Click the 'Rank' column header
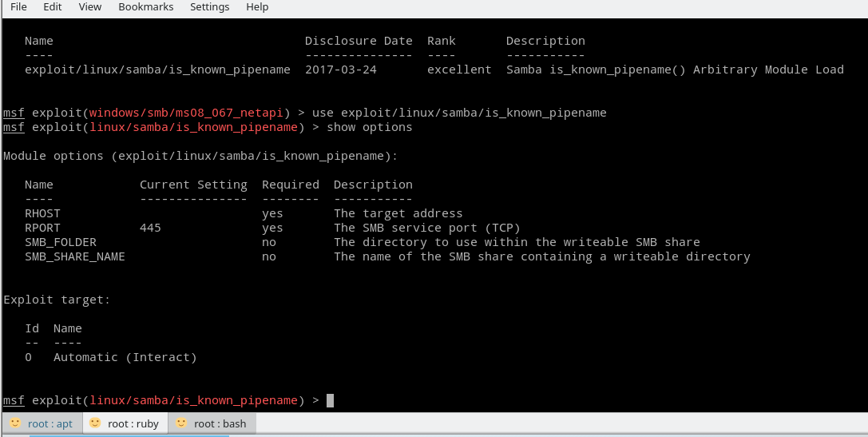Screen dimensions: 868x437 pyautogui.click(x=442, y=41)
